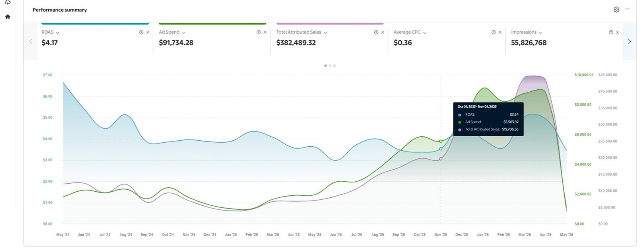Click tooltip Ad Spend value $5,563.92
This screenshot has height=250, width=644.
pos(511,122)
